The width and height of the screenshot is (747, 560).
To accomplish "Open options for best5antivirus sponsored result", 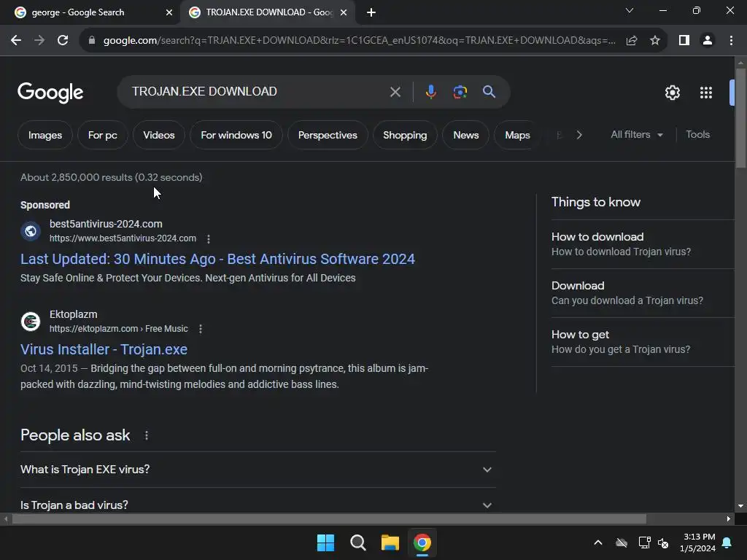I will click(x=208, y=238).
